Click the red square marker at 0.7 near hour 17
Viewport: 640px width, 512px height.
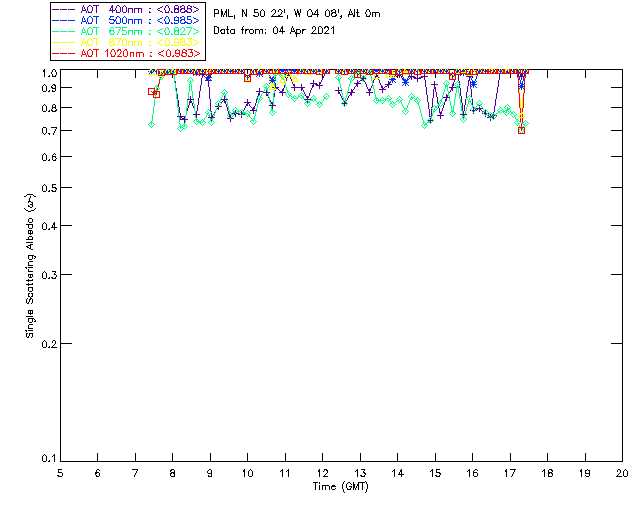click(x=521, y=131)
